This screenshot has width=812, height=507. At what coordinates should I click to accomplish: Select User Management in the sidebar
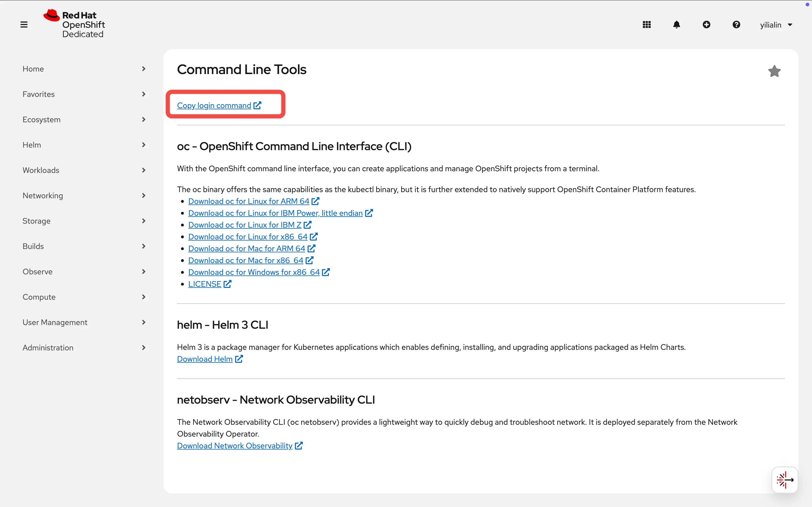point(55,322)
